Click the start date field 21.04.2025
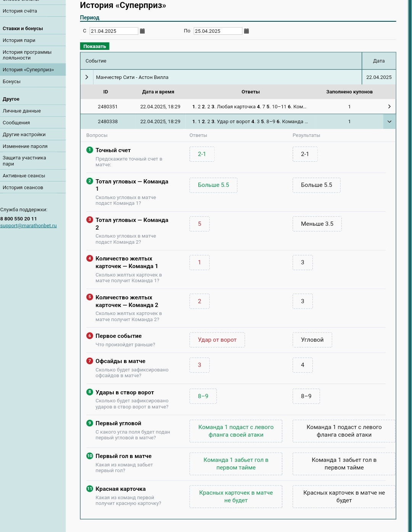 113,31
